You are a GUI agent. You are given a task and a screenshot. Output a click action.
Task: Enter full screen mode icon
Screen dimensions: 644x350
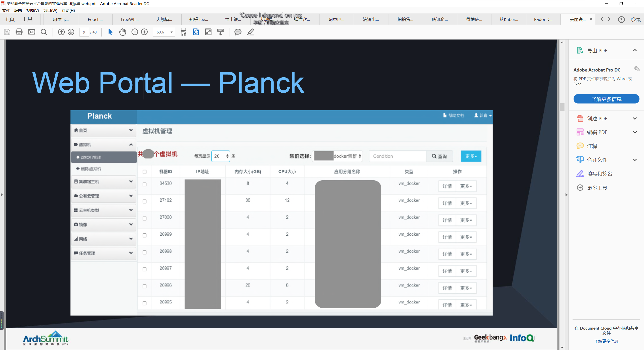click(208, 32)
